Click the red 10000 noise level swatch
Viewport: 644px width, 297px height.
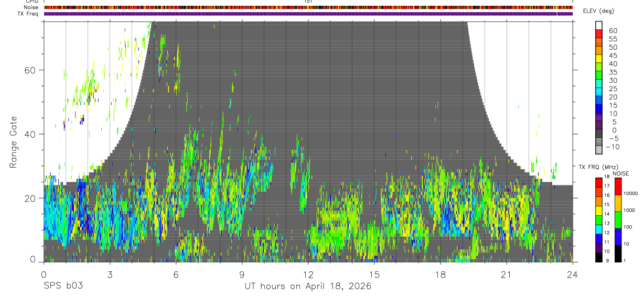coord(618,186)
